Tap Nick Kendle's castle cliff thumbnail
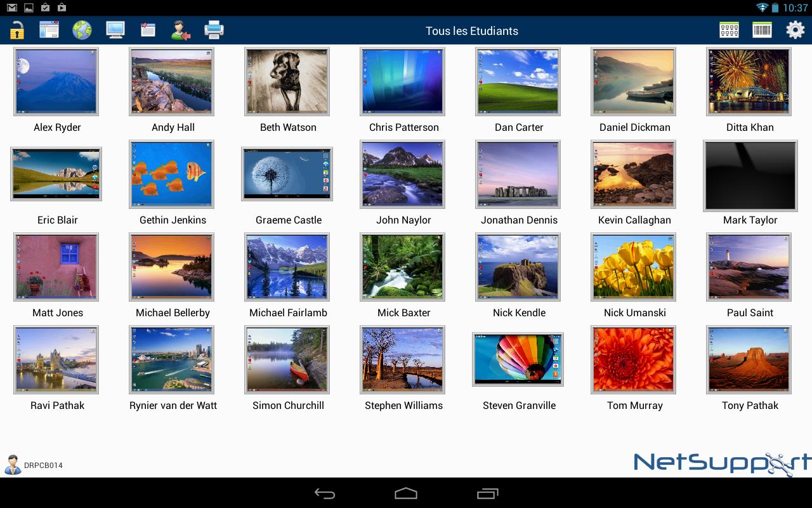 (x=518, y=267)
